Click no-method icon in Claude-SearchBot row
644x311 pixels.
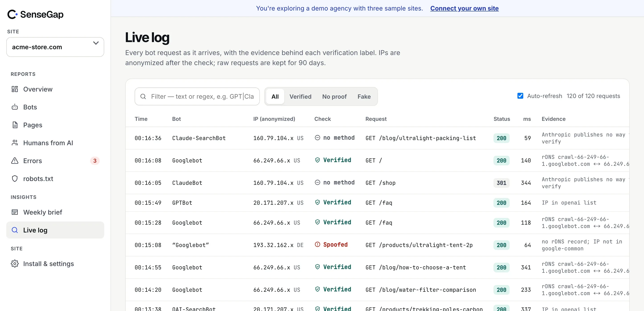click(x=317, y=138)
